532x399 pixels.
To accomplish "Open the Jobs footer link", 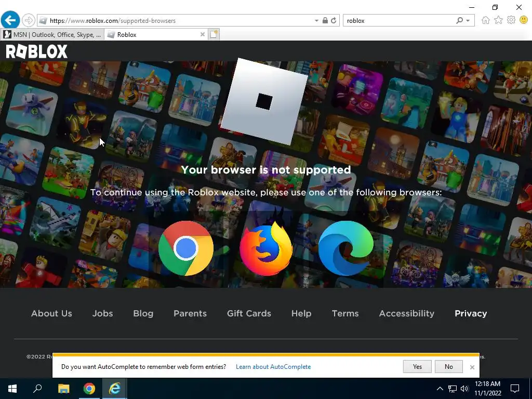I will (x=102, y=313).
